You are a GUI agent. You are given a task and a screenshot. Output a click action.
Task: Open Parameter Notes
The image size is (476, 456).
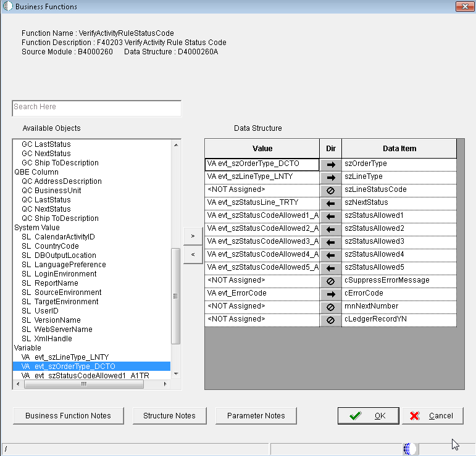(x=256, y=416)
